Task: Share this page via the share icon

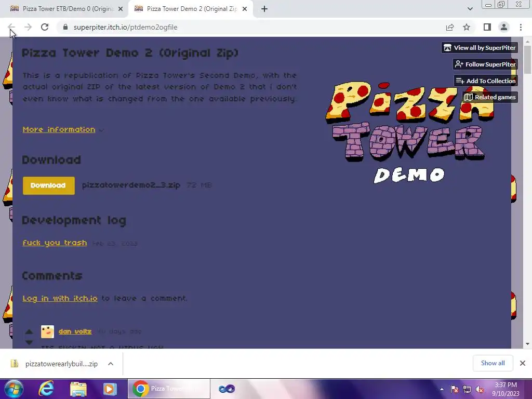Action: [450, 27]
